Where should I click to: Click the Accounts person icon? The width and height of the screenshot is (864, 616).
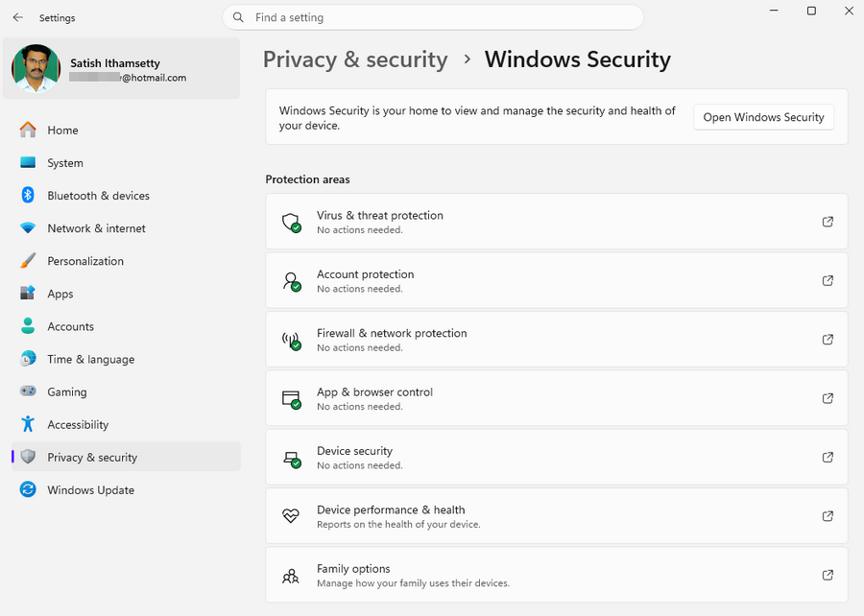click(x=28, y=326)
